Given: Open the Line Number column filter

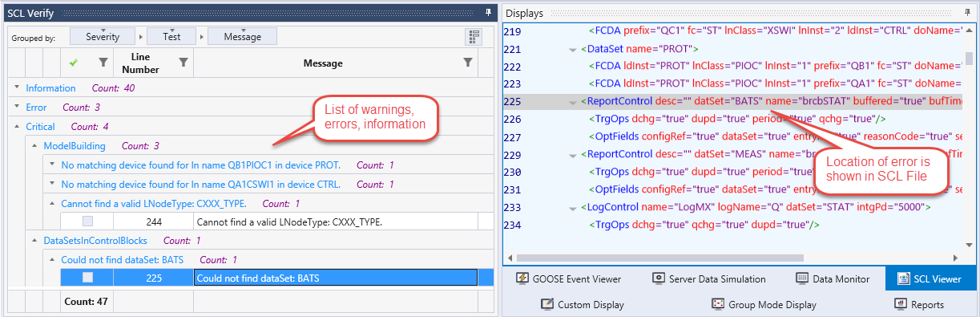Looking at the screenshot, I should [183, 63].
